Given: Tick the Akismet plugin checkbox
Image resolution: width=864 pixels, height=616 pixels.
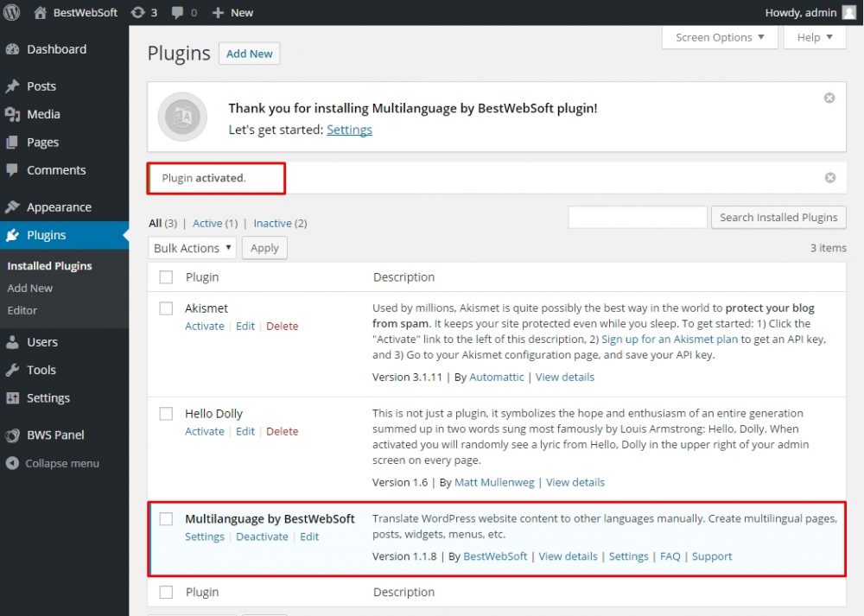Looking at the screenshot, I should click(x=166, y=308).
